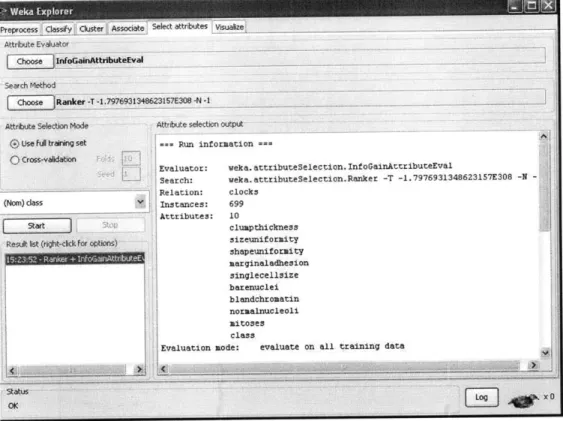Click the Instances value 699
Image resolution: width=563 pixels, height=421 pixels.
236,204
